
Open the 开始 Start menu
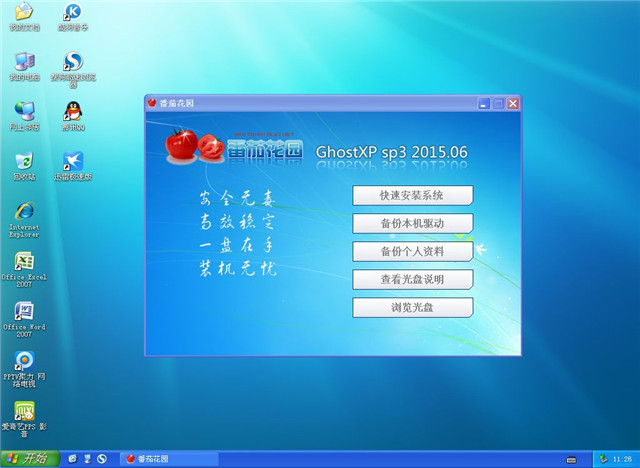tap(28, 458)
